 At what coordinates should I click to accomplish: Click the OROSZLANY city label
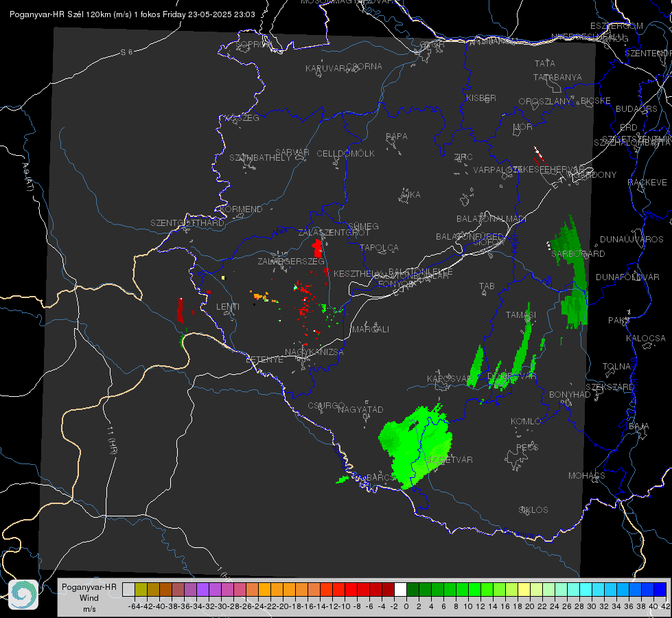545,101
